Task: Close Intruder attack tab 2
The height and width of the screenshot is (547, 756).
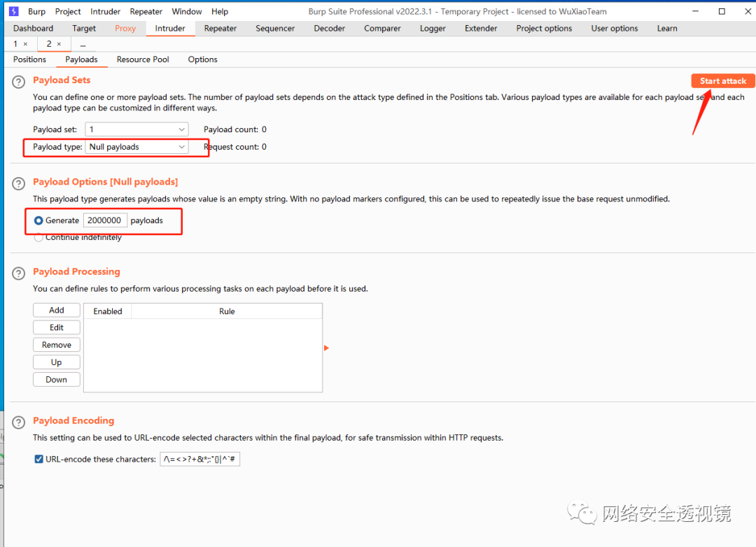Action: click(x=59, y=44)
